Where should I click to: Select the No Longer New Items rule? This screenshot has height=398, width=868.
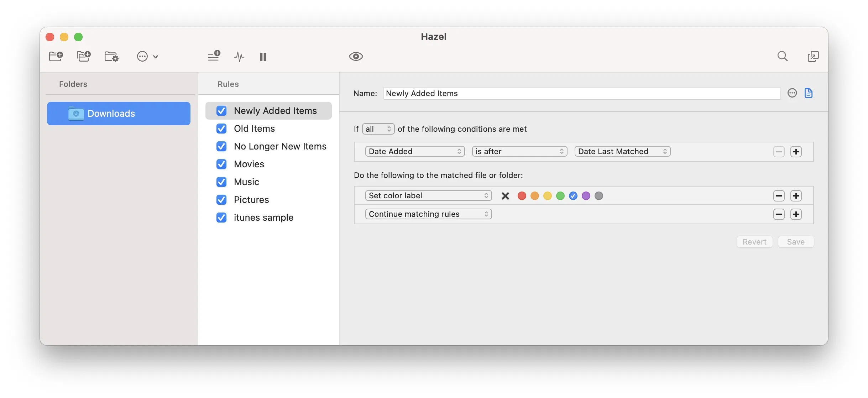click(x=280, y=146)
